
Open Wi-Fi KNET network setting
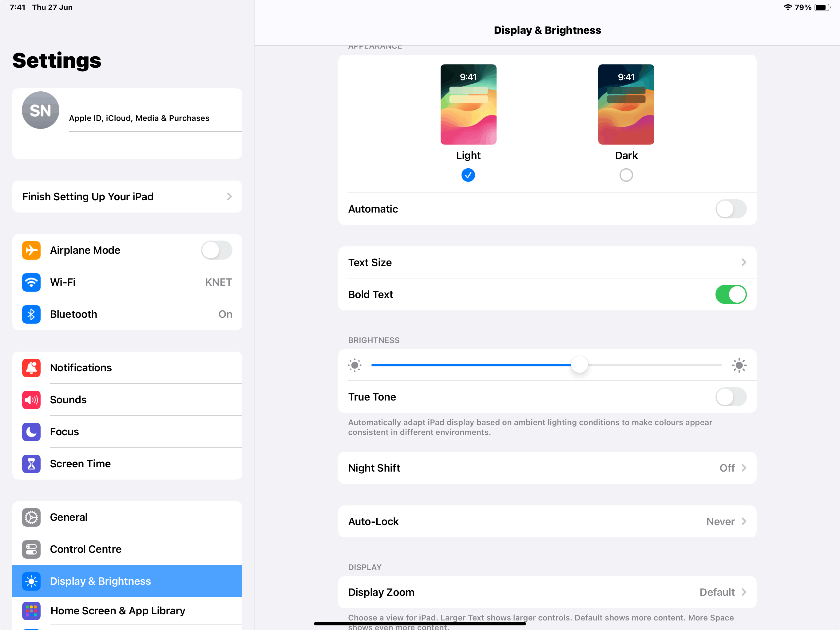127,282
